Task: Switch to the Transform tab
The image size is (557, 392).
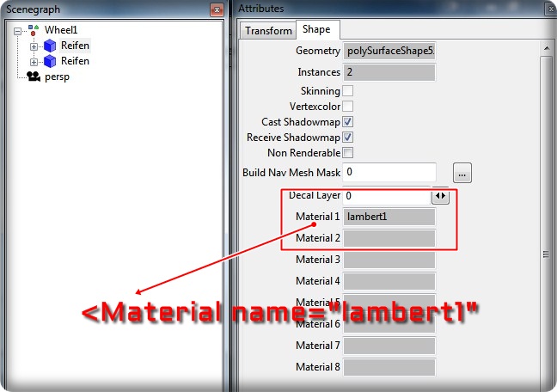Action: coord(267,31)
